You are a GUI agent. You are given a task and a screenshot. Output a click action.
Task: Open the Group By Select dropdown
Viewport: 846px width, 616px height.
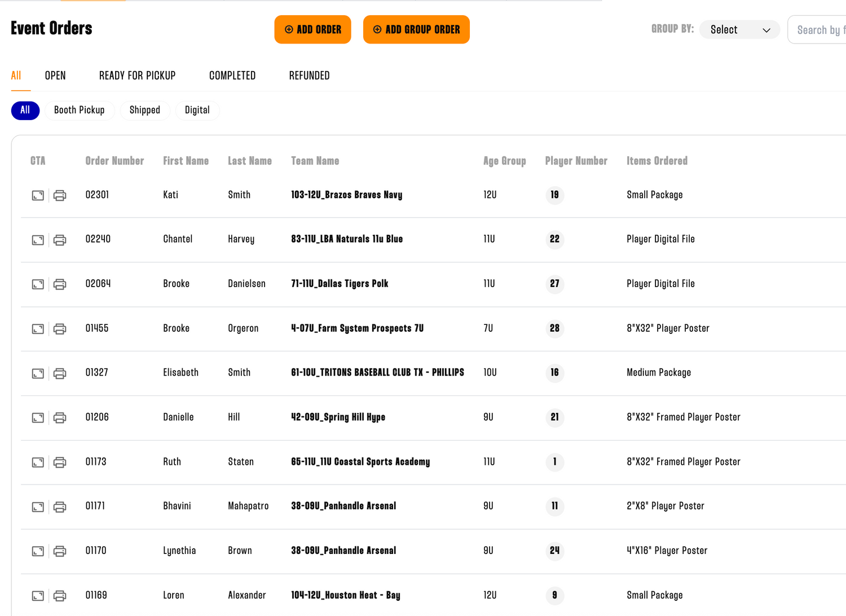click(739, 30)
